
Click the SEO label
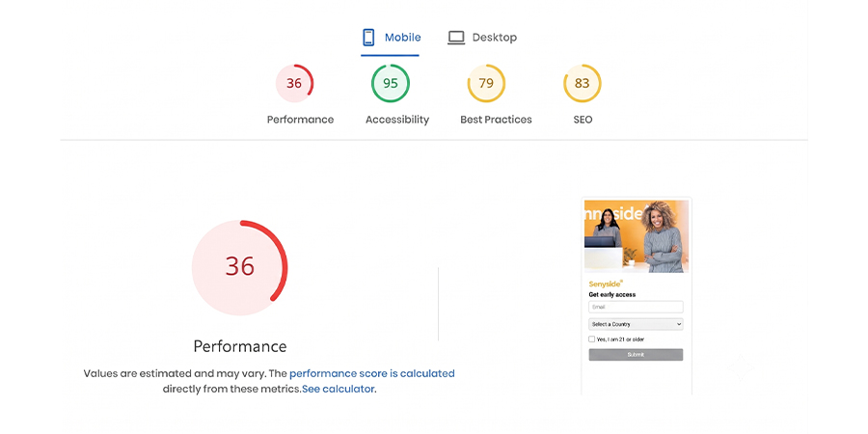click(x=583, y=120)
